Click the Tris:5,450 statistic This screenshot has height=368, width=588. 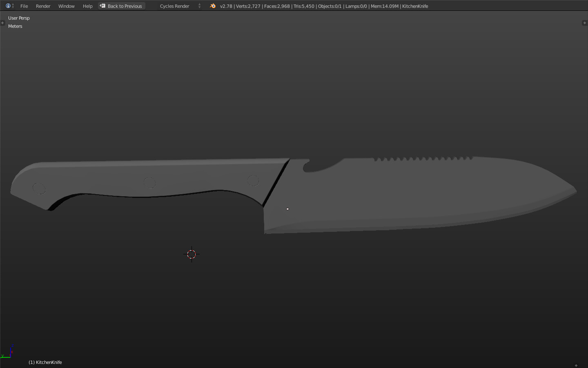304,6
